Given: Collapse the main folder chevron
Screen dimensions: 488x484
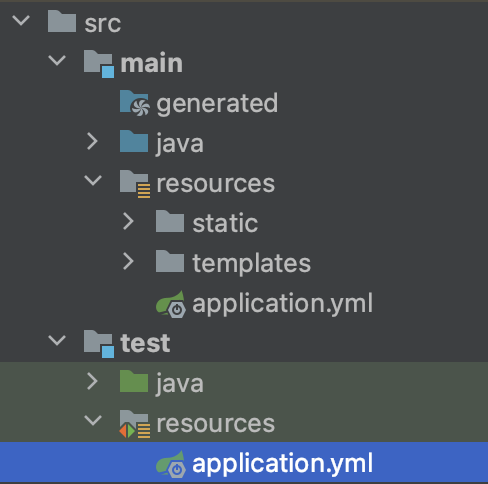Looking at the screenshot, I should (57, 60).
